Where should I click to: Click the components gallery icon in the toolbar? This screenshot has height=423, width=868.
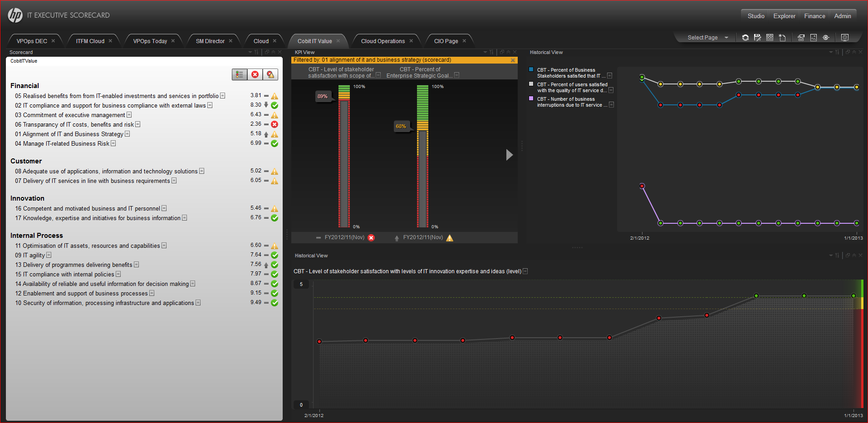[801, 38]
